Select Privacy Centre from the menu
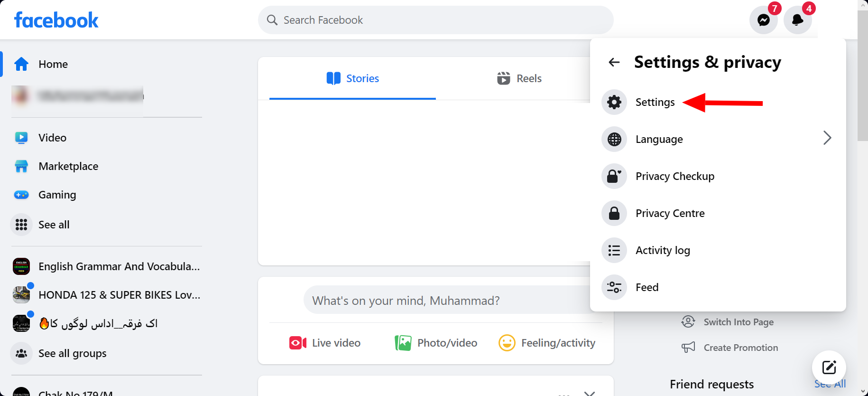Screen dimensions: 868x396 [670, 213]
